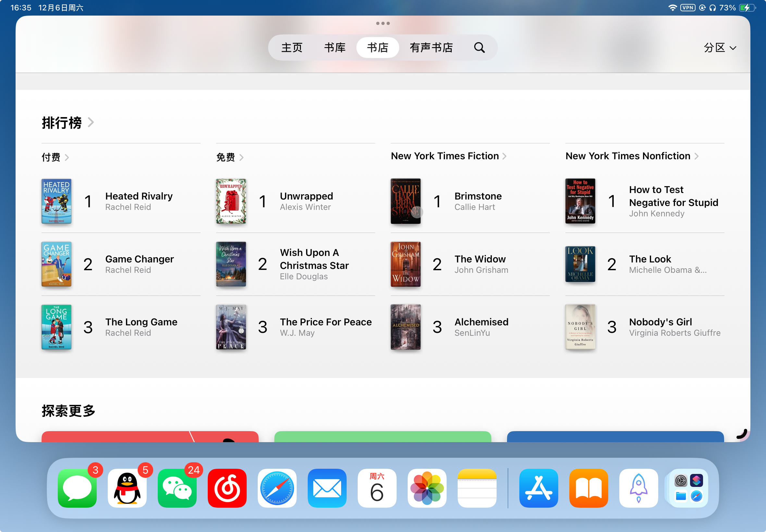
Task: Tap the status bar clock 16:35
Action: [x=21, y=8]
